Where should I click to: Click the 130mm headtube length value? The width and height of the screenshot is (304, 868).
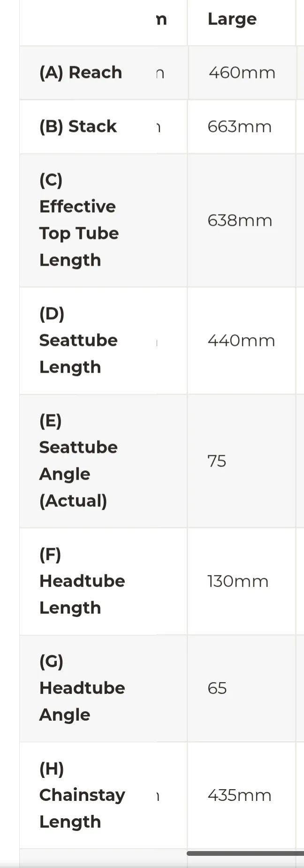pos(238,581)
